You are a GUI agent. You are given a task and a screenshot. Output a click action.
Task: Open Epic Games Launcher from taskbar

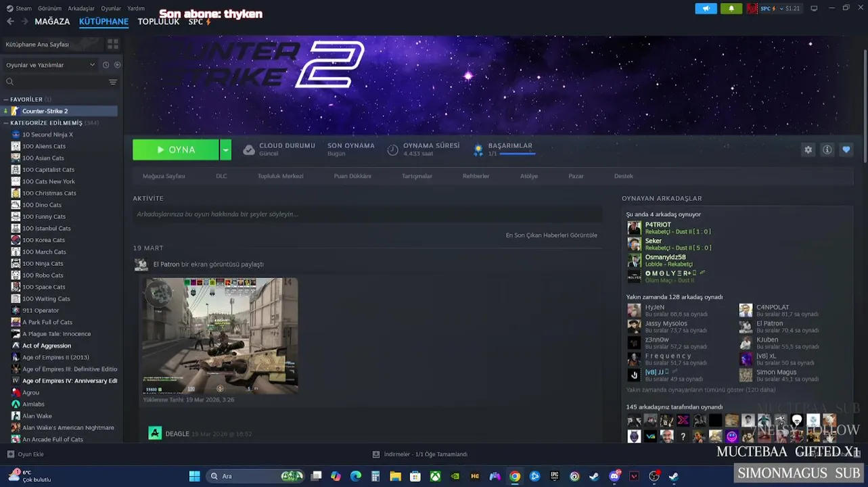(555, 476)
